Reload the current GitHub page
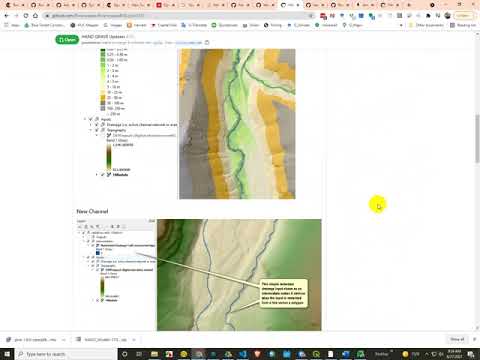 pyautogui.click(x=26, y=16)
